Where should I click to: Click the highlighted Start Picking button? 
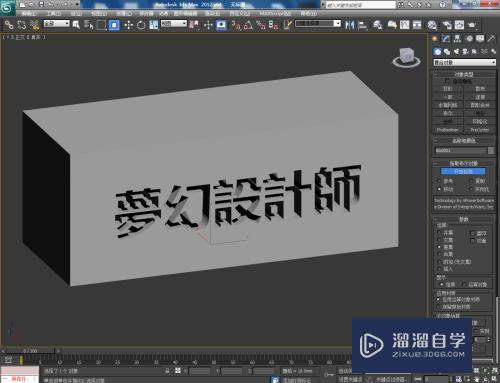463,171
